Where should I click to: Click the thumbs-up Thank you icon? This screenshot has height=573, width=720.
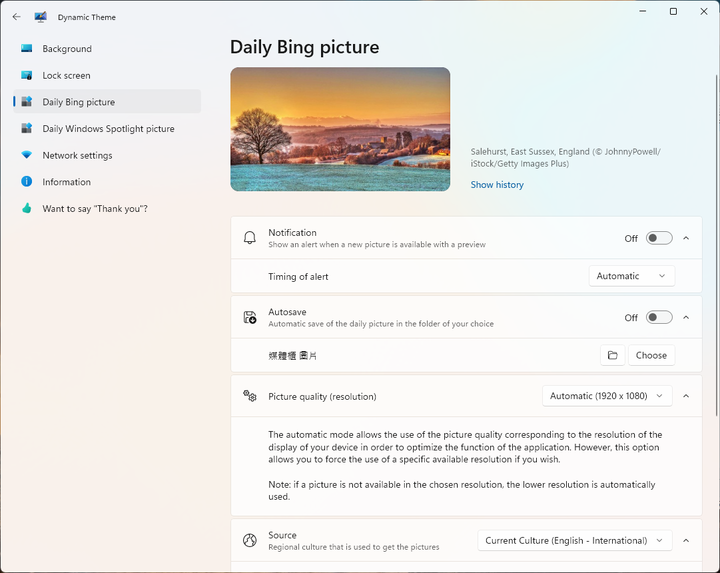coord(27,208)
